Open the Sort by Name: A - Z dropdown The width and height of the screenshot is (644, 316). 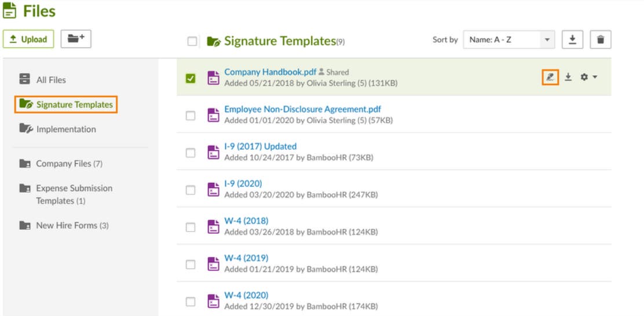click(509, 40)
